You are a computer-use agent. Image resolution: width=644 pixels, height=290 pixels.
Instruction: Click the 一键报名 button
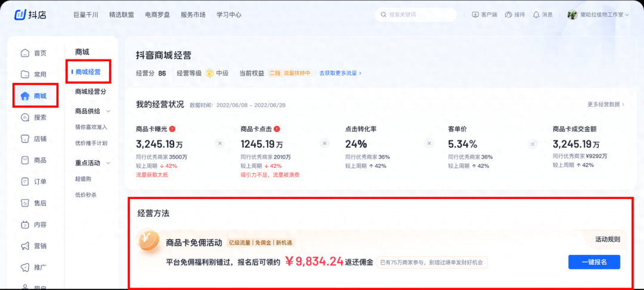point(594,261)
